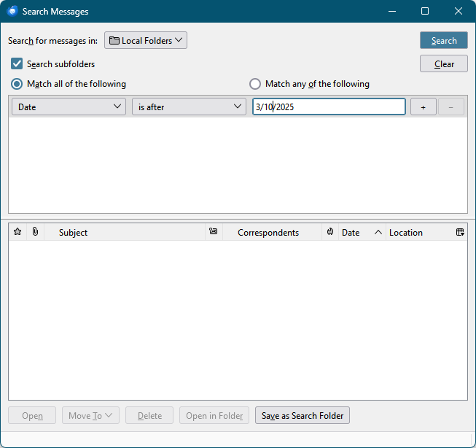Open the column picker icon
The height and width of the screenshot is (448, 476).
(460, 232)
